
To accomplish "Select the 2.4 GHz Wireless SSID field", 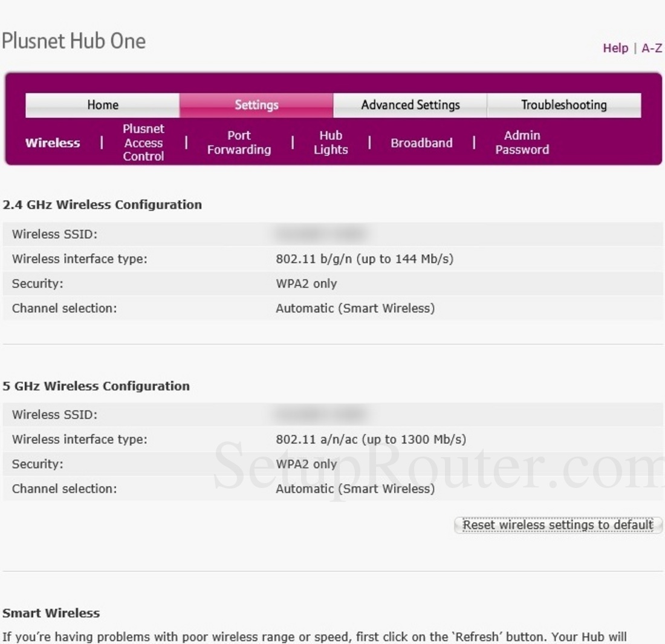I will click(x=320, y=234).
